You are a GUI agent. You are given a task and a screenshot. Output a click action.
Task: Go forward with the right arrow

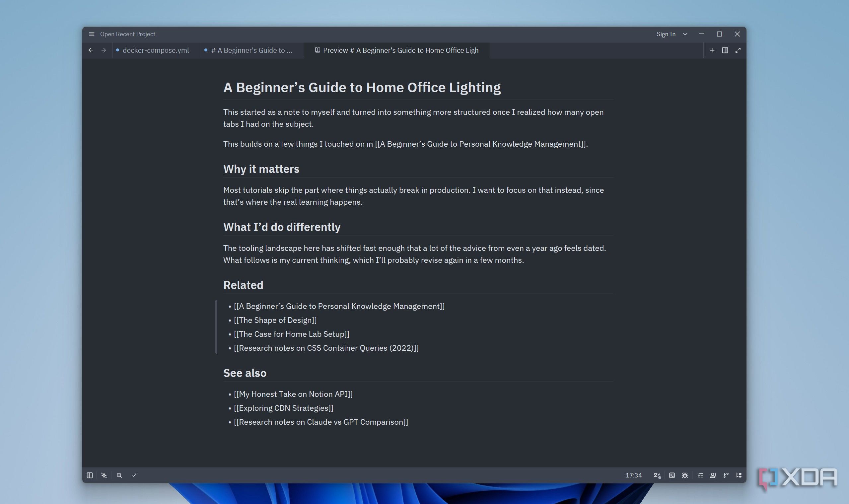104,50
